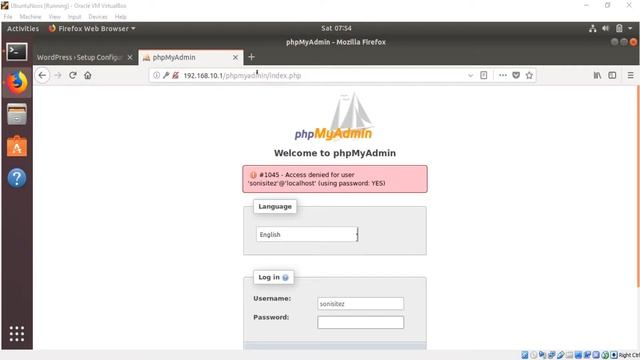
Task: Open a new browser tab
Action: [x=251, y=57]
